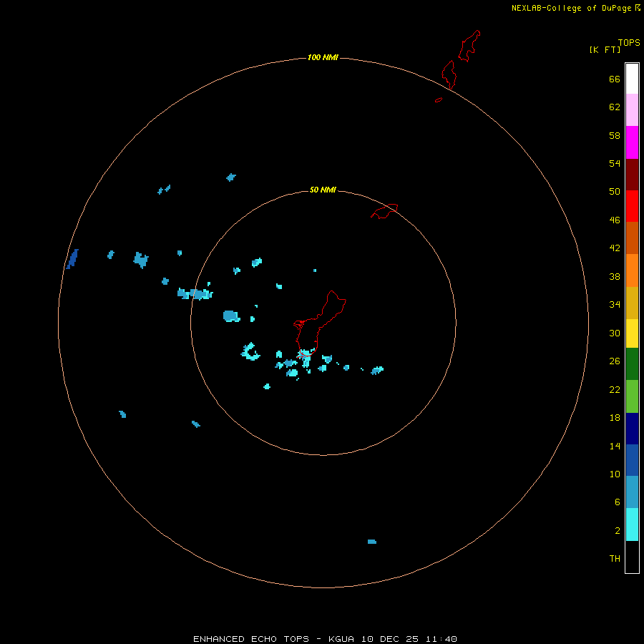Click legend value '66'
The width and height of the screenshot is (644, 644).
[615, 79]
